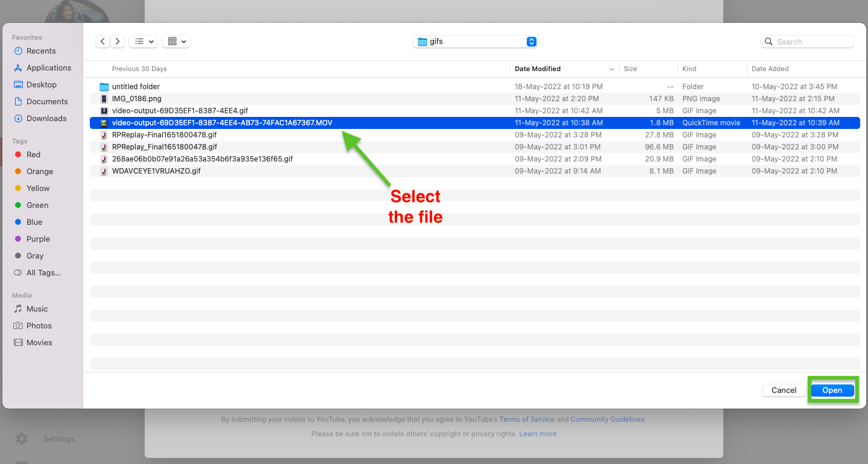Navigate forward using the forward arrow

tap(117, 41)
